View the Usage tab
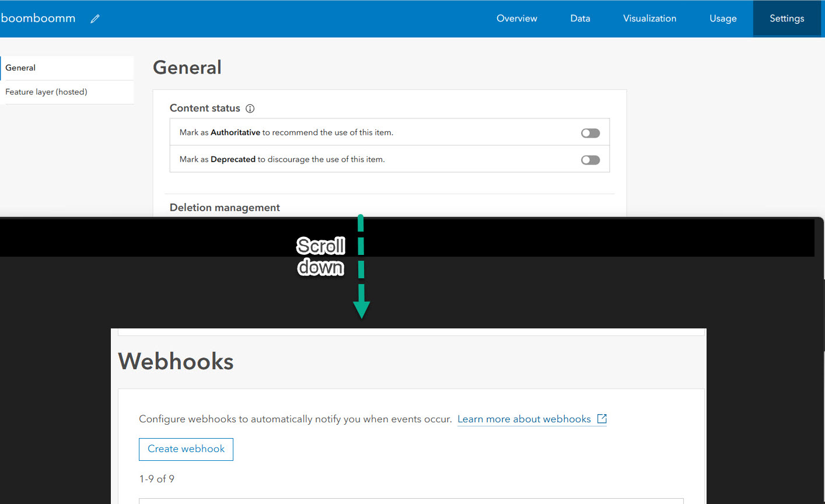This screenshot has width=825, height=504. 723,18
